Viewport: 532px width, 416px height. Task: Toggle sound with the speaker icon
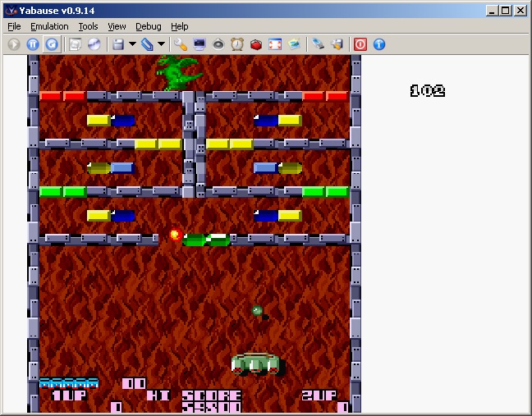tap(218, 44)
